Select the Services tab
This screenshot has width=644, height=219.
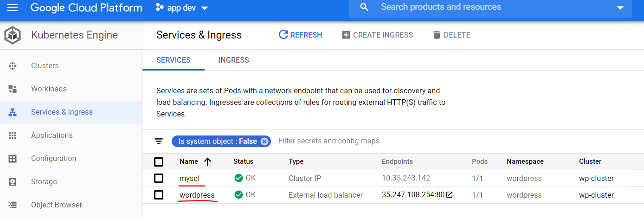tap(174, 60)
